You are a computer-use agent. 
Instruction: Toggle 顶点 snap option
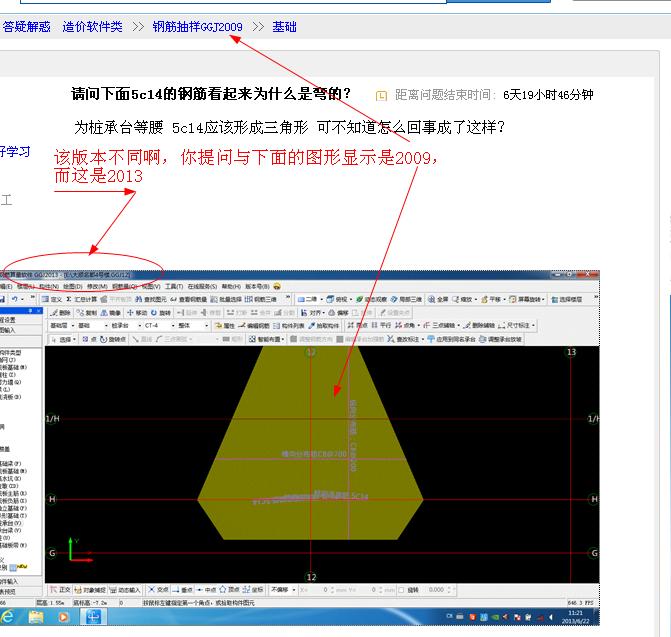[229, 590]
